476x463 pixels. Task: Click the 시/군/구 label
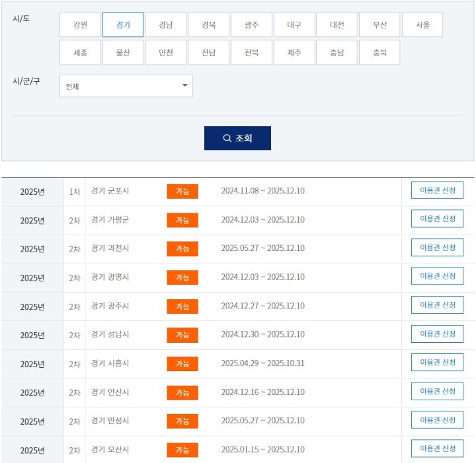(26, 81)
